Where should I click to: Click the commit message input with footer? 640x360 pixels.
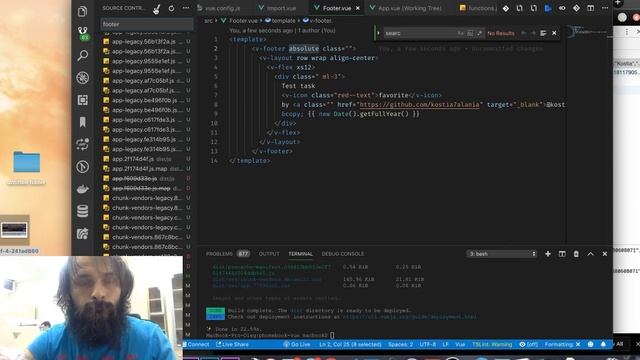[x=147, y=24]
